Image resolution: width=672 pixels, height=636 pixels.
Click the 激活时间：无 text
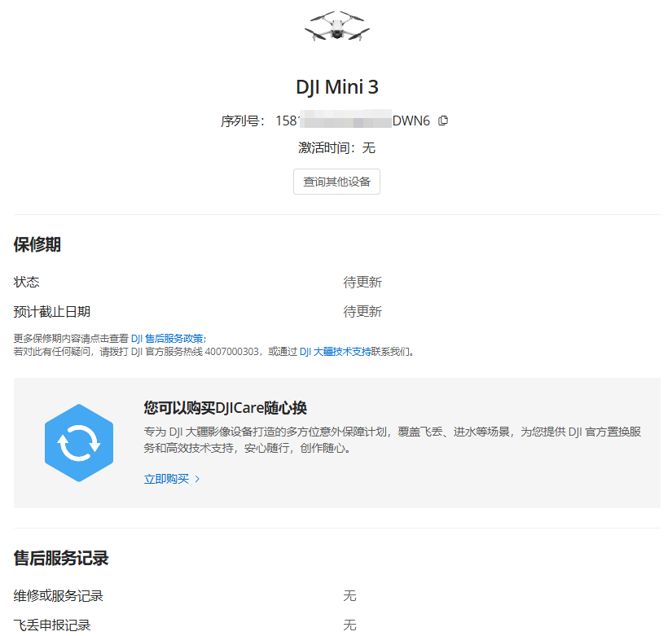(x=337, y=148)
